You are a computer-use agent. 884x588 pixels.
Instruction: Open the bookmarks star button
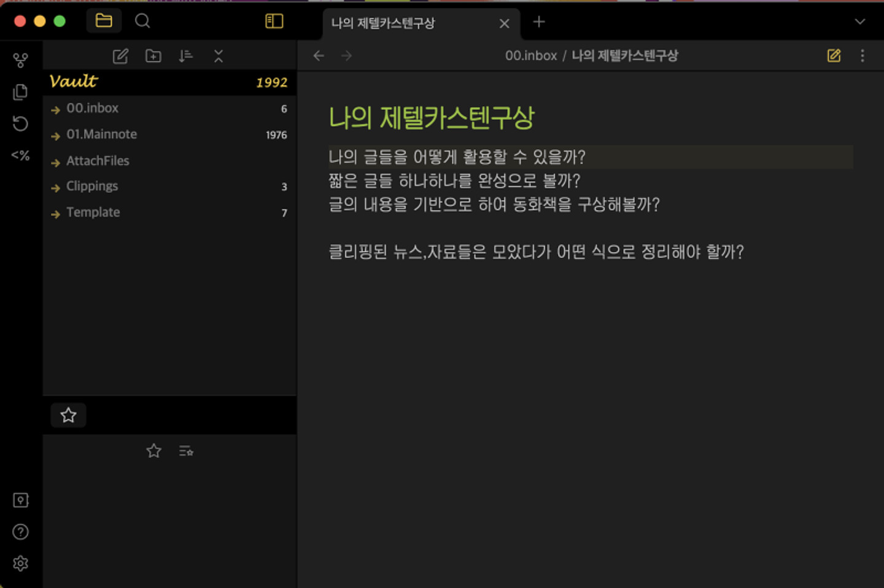click(x=68, y=416)
